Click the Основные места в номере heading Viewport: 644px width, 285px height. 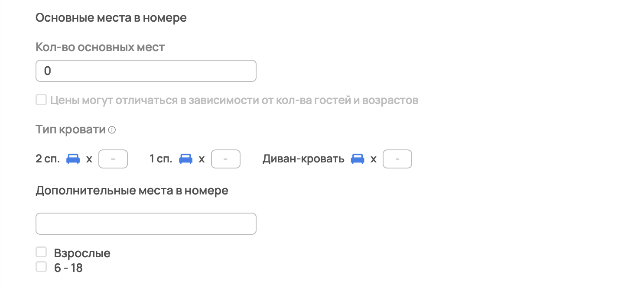click(x=111, y=18)
